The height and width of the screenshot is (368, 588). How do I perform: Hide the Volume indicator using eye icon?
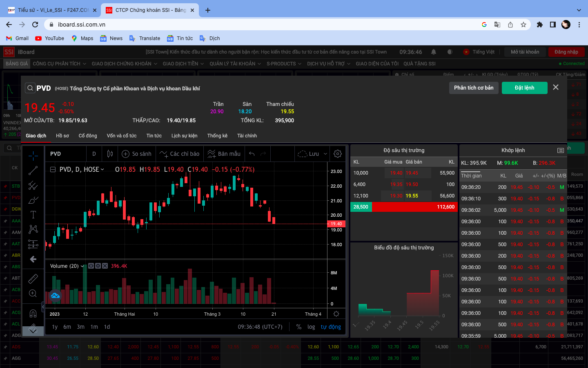click(91, 266)
